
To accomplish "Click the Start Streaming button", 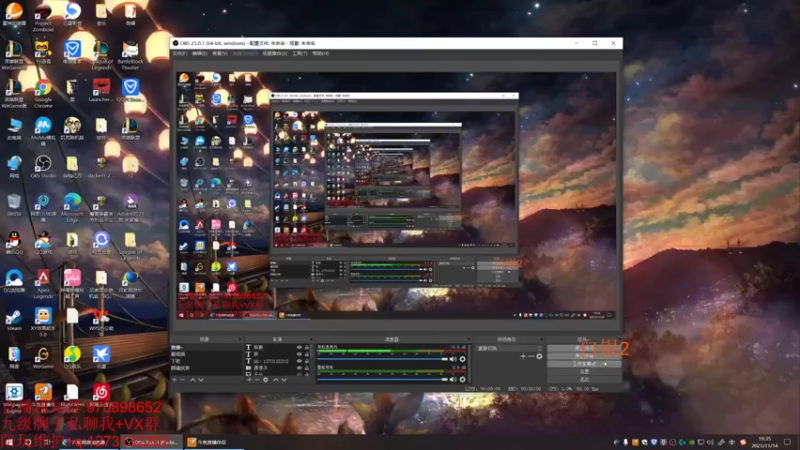I will pyautogui.click(x=584, y=348).
